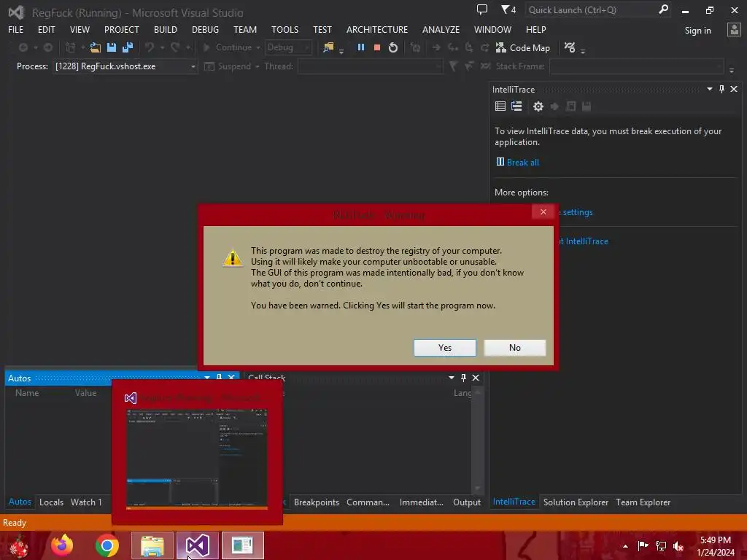The width and height of the screenshot is (747, 560).
Task: Open IntelliTrace settings gear icon
Action: (x=538, y=106)
